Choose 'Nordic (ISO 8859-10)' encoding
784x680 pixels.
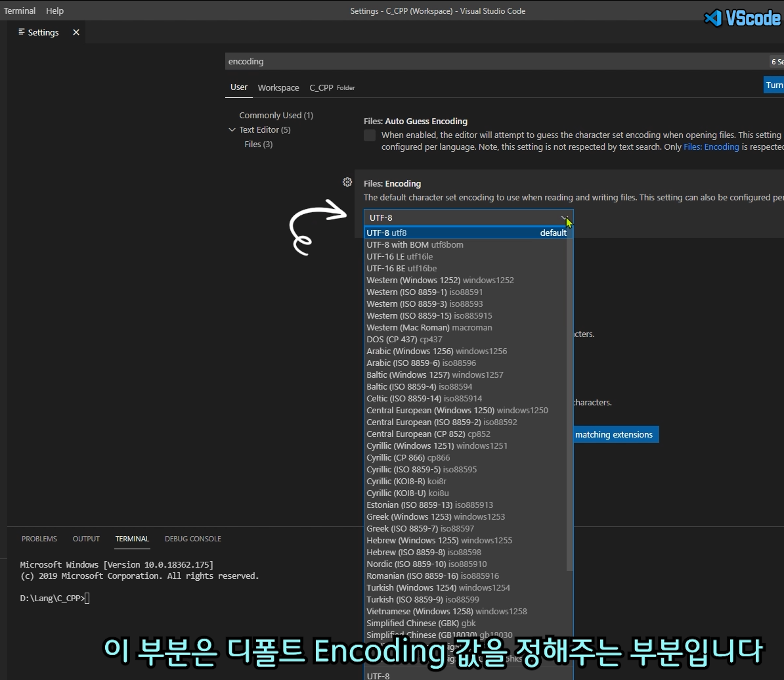click(466, 564)
